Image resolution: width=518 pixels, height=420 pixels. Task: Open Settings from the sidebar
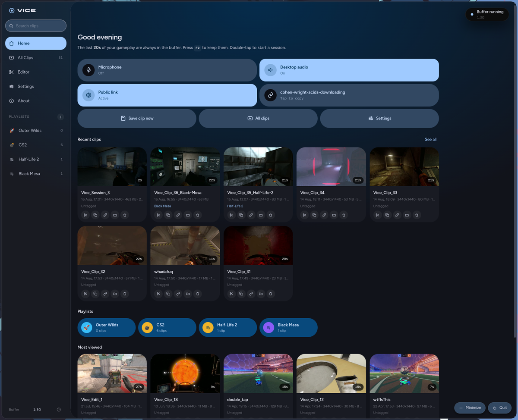36,87
